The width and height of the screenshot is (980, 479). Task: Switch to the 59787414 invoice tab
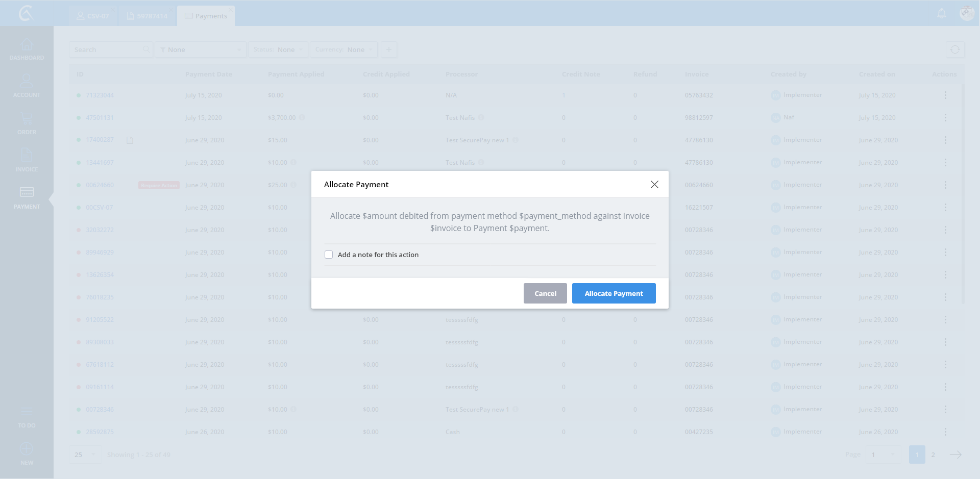click(x=147, y=16)
